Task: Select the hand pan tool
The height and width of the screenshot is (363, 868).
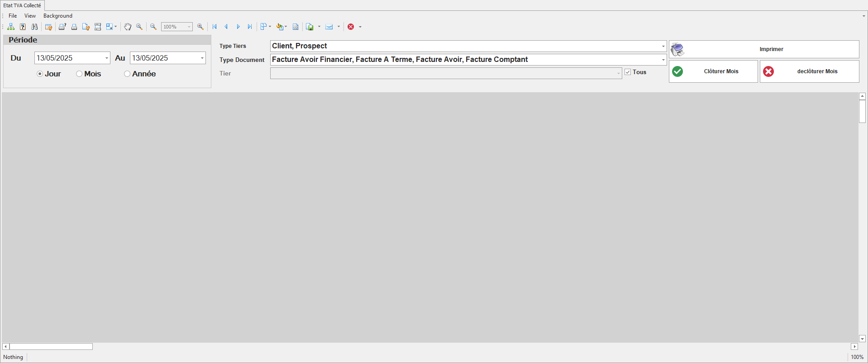Action: (x=128, y=27)
